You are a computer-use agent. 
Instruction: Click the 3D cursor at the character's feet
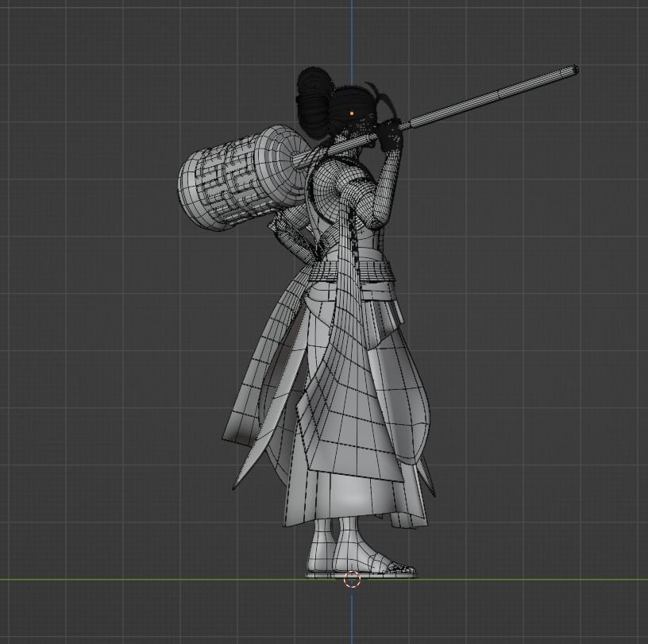pos(352,579)
